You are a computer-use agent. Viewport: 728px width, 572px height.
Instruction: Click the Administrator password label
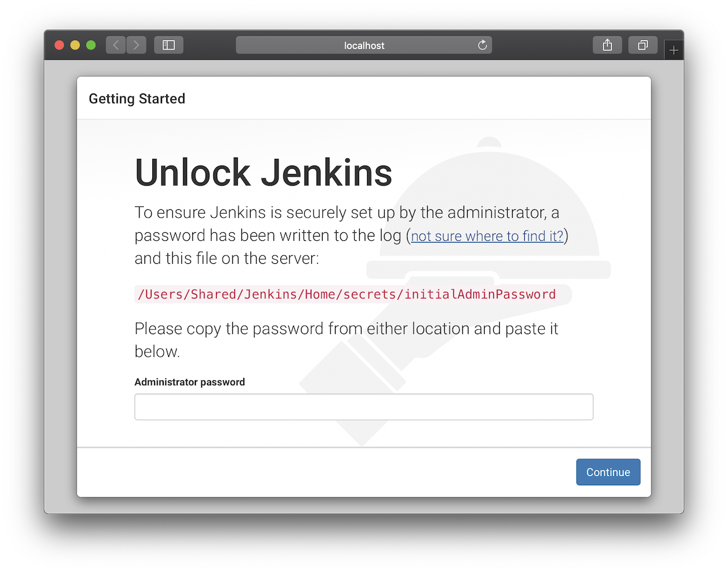pos(190,382)
